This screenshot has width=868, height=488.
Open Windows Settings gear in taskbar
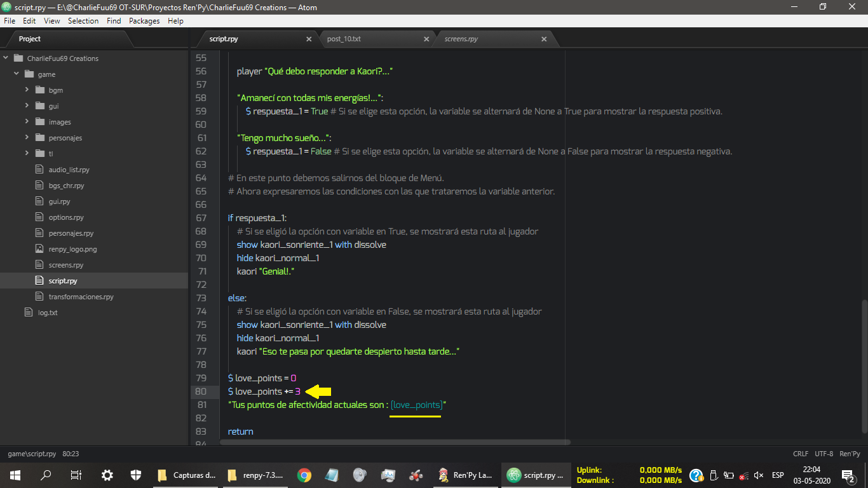[107, 475]
